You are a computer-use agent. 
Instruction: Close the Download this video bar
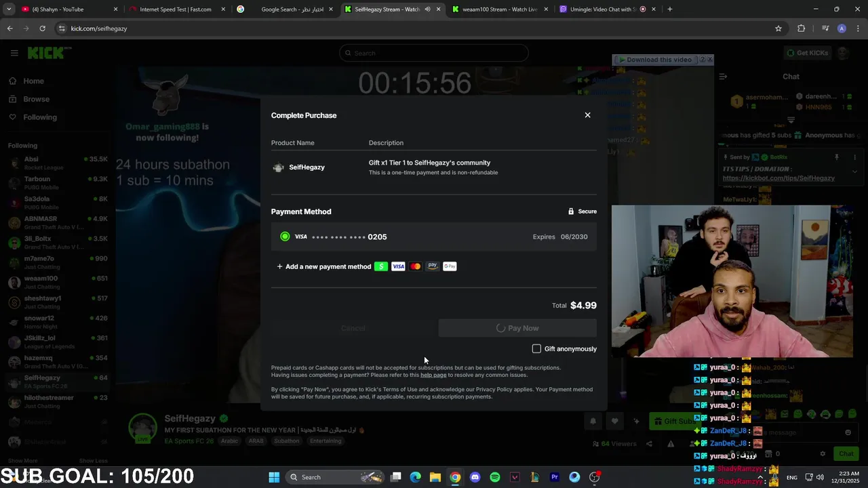tap(710, 60)
